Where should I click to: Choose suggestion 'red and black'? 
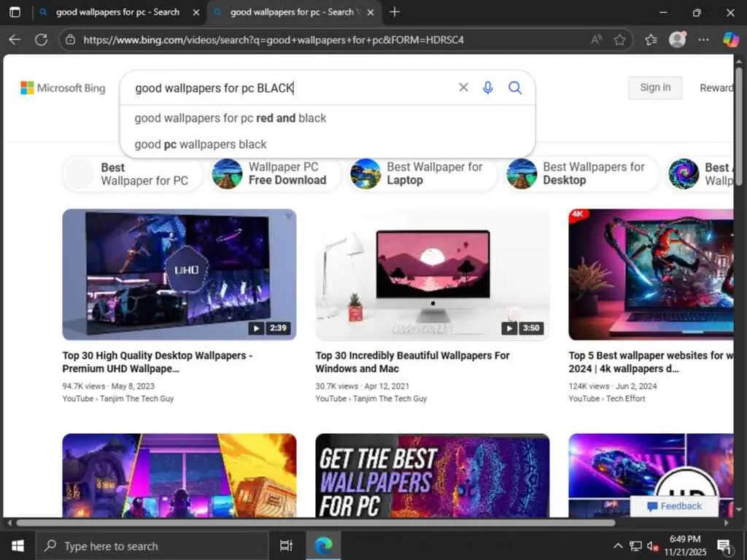coord(328,118)
